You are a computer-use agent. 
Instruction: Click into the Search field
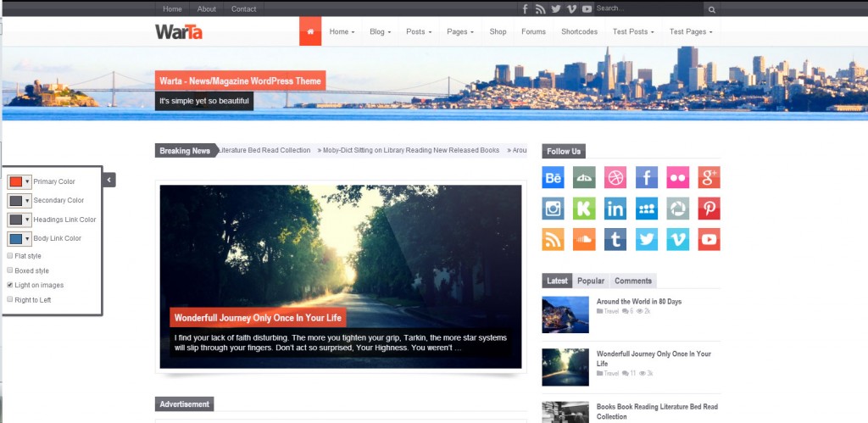648,8
